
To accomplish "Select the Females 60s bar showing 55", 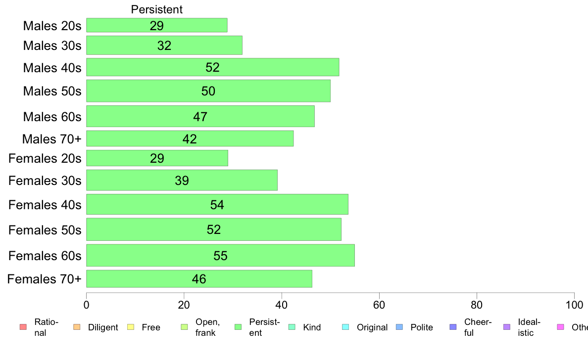I will coord(221,255).
